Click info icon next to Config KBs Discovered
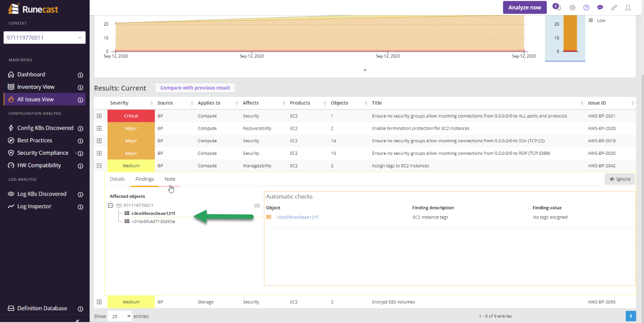The image size is (644, 323). click(x=81, y=128)
